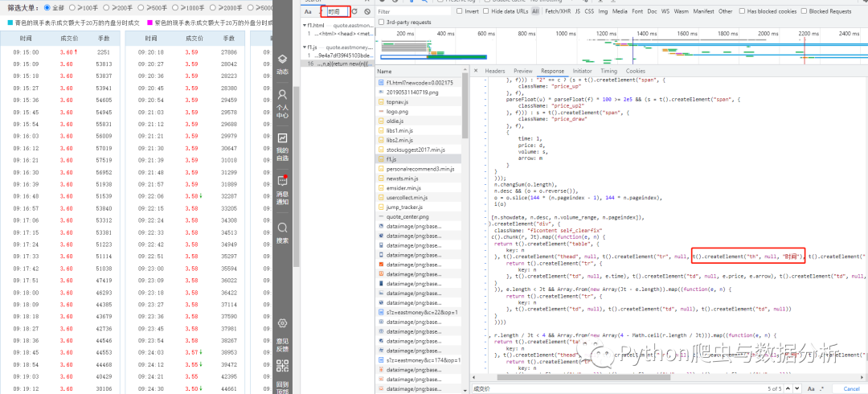Click the Filter input field
868x394 pixels.
pyautogui.click(x=414, y=11)
